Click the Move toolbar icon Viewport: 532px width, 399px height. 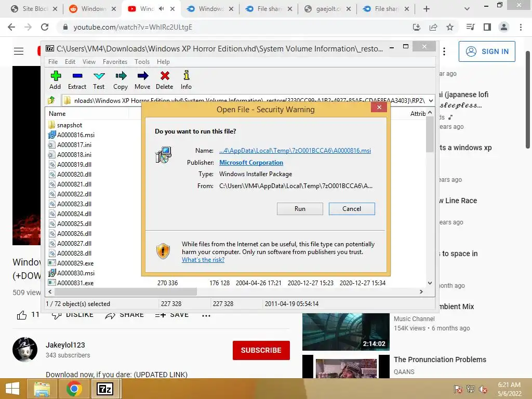click(x=142, y=80)
